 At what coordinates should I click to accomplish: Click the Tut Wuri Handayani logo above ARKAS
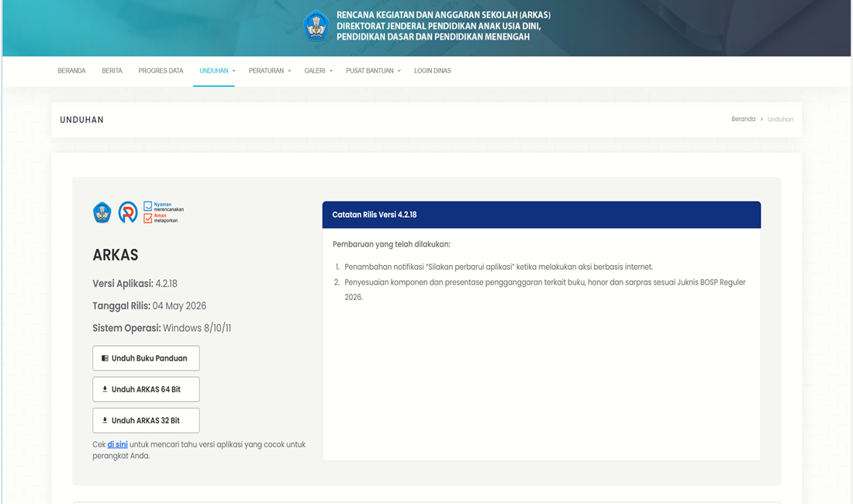click(x=102, y=212)
